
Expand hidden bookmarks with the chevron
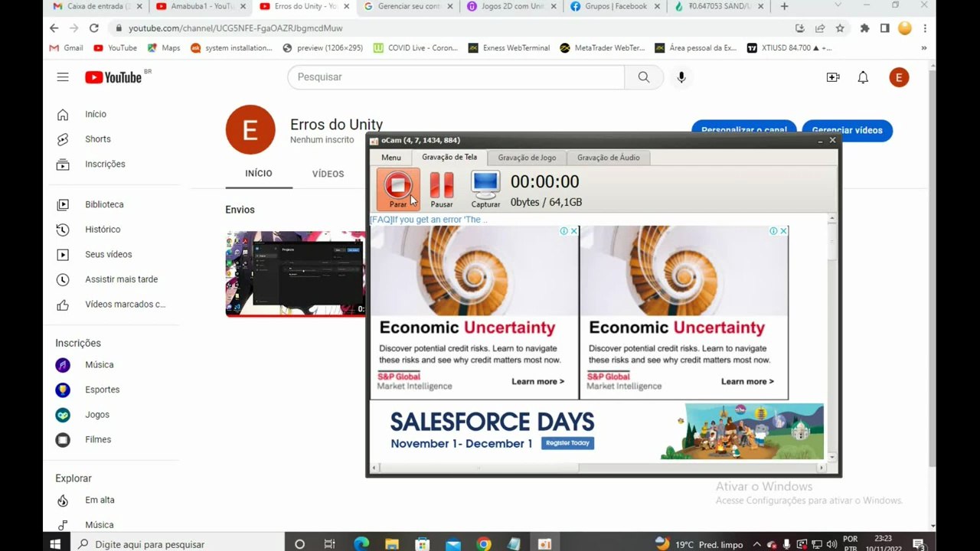point(923,47)
